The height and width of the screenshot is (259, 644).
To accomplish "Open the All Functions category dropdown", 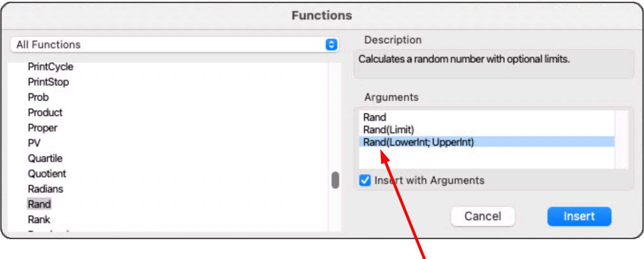I will pyautogui.click(x=174, y=45).
